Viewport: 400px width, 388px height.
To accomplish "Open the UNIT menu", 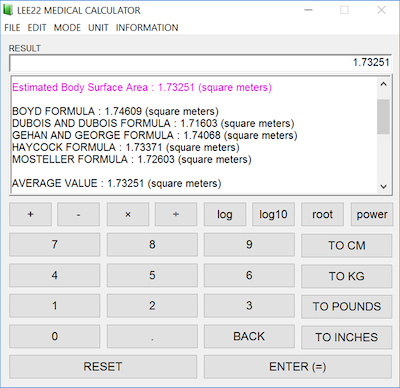I will tap(98, 28).
